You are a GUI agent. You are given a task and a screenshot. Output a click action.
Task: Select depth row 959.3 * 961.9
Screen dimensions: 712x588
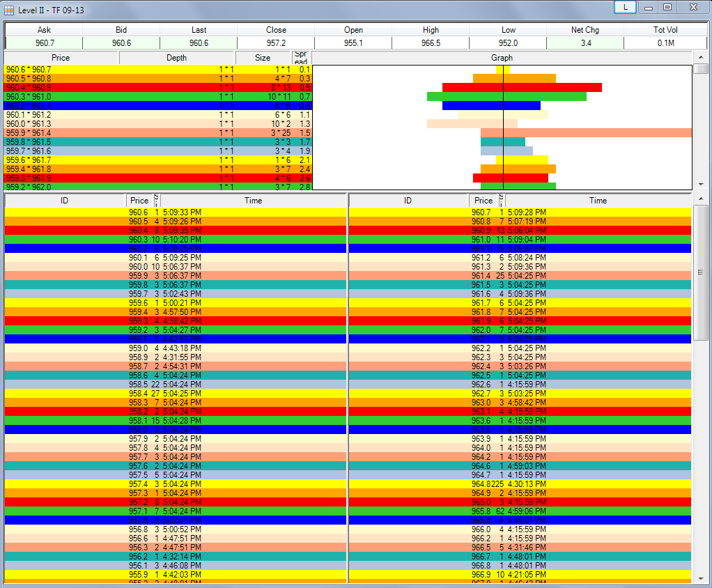pos(157,178)
